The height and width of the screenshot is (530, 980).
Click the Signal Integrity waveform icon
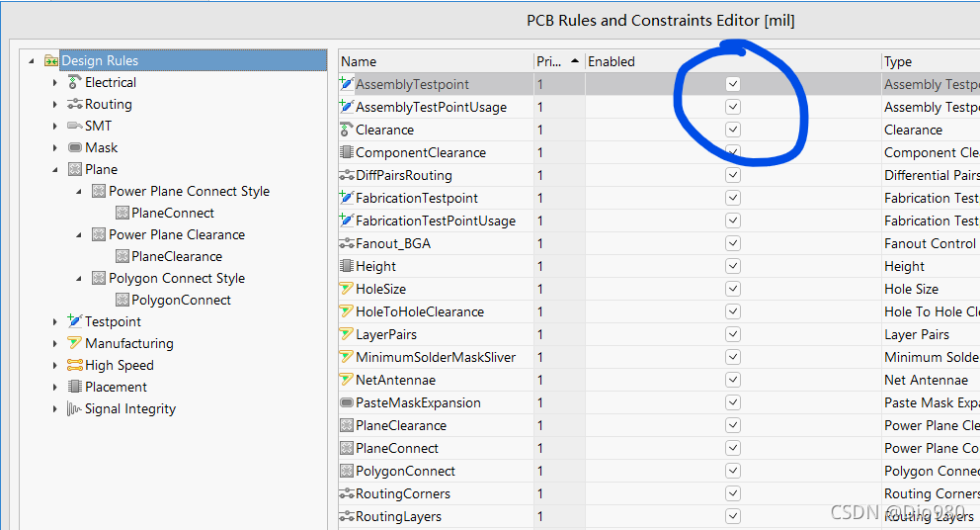75,409
